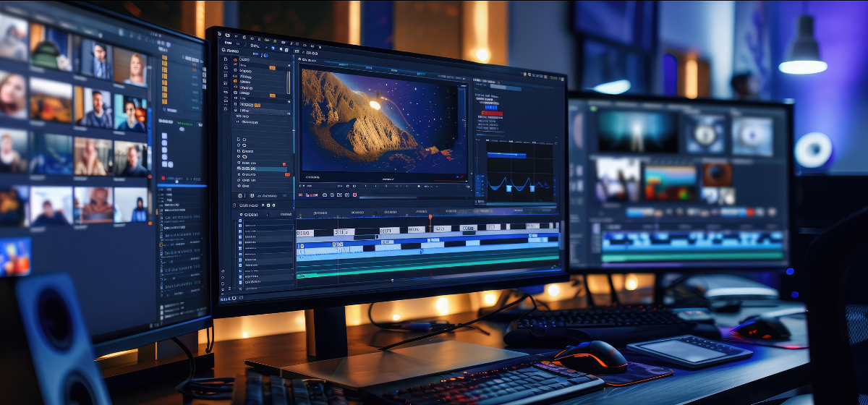Click the orange dot icon heading the track list
Image resolution: width=868 pixels, height=405 pixels.
[236, 59]
